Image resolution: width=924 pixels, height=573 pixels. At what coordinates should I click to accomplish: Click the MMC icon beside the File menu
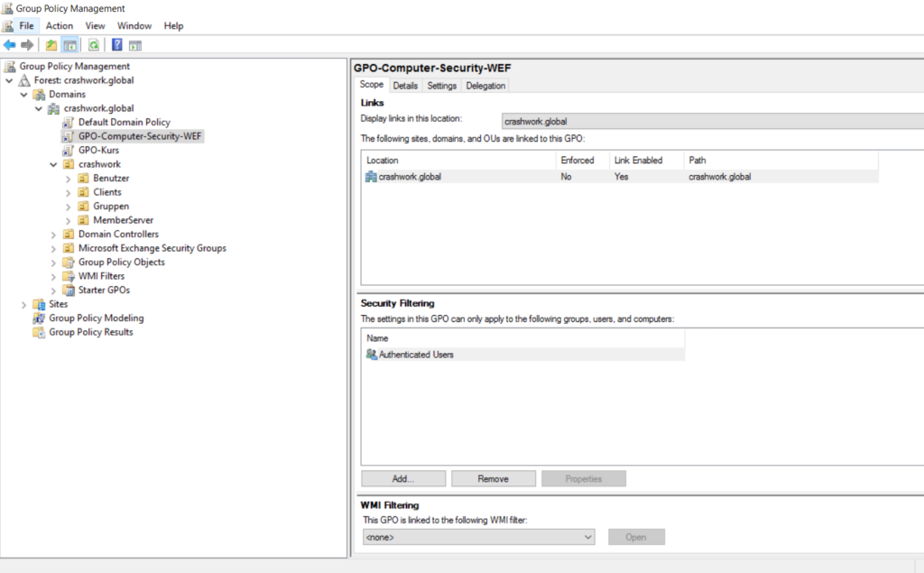[7, 26]
